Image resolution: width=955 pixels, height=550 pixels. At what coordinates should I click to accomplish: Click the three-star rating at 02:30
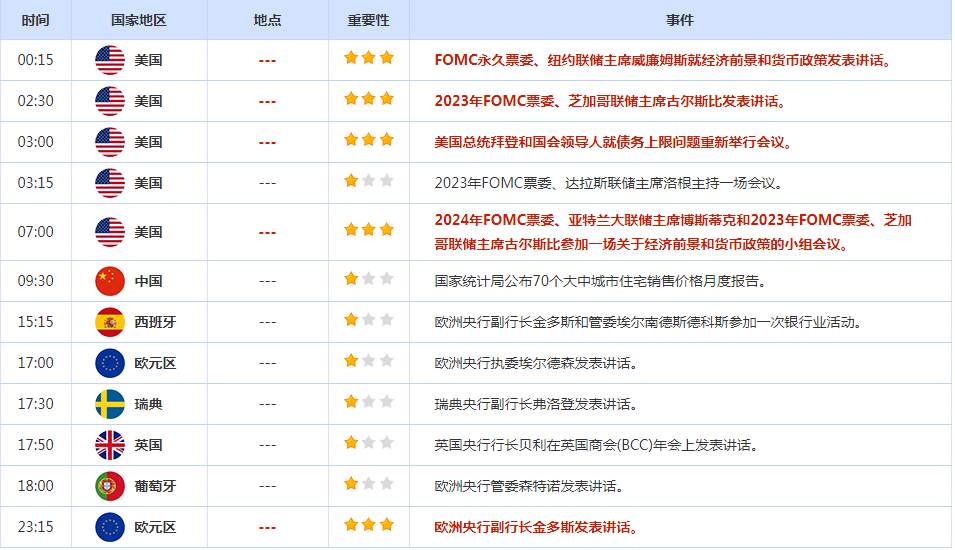point(368,99)
